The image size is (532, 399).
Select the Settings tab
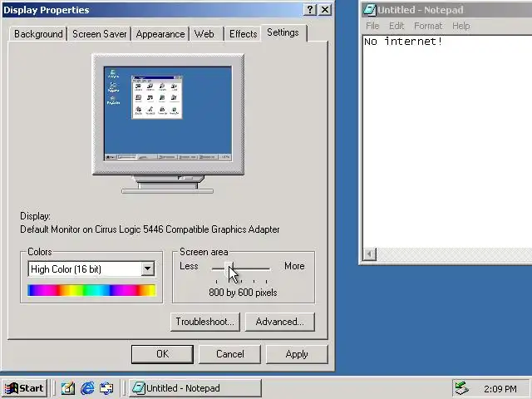coord(283,32)
